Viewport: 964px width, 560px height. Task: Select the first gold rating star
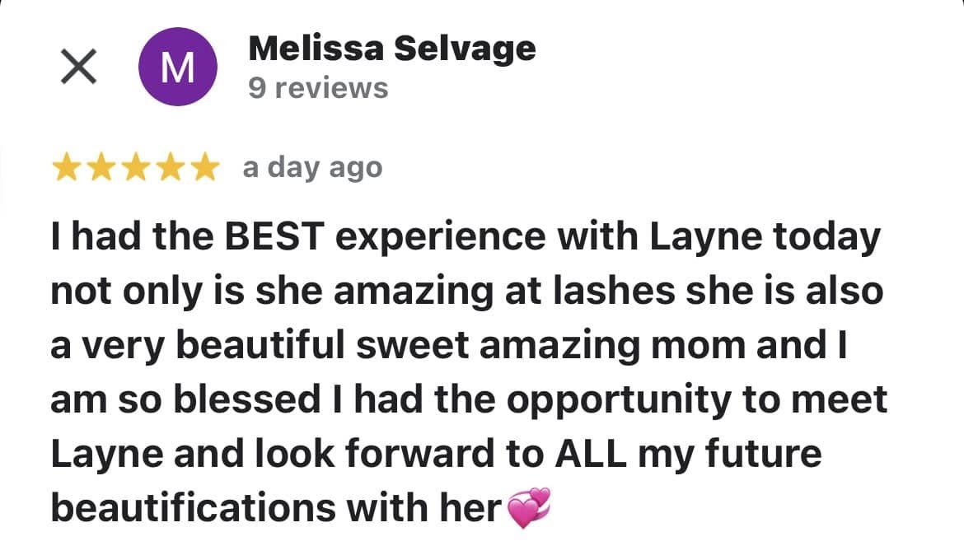[x=66, y=167]
